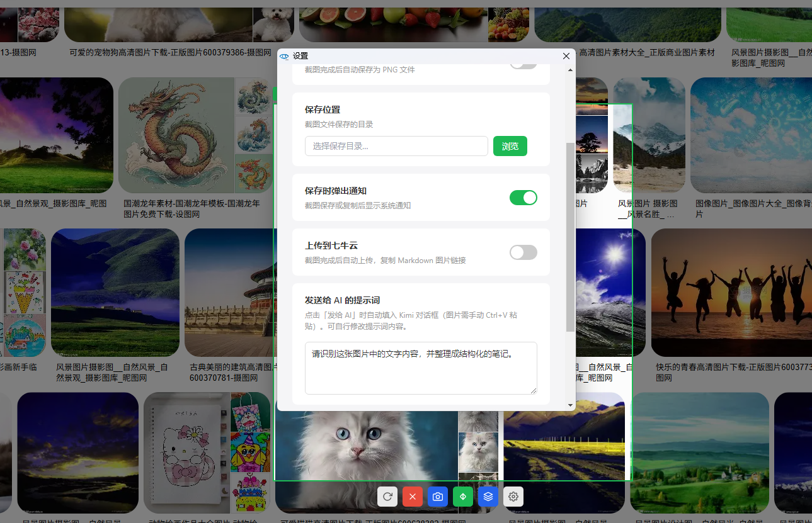This screenshot has width=812, height=523.
Task: Click the settings scrollbar down arrow
Action: click(x=571, y=405)
